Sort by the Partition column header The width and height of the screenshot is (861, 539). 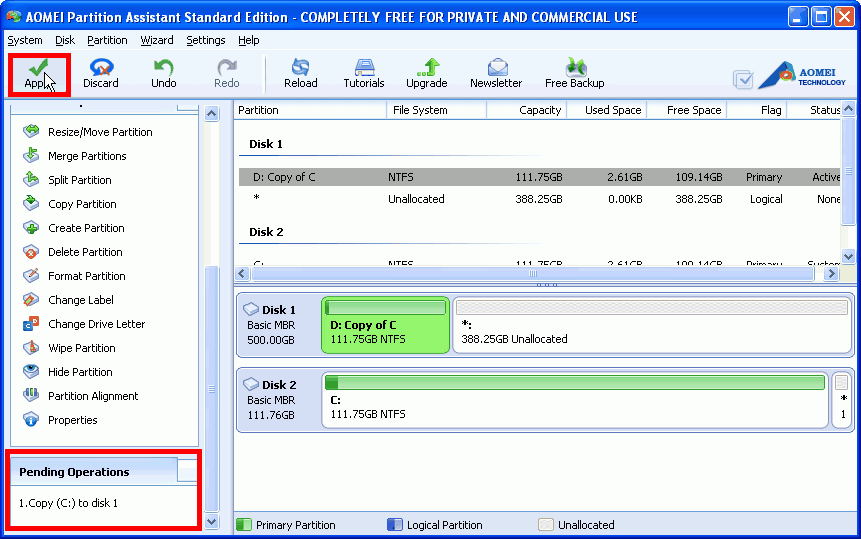[310, 110]
